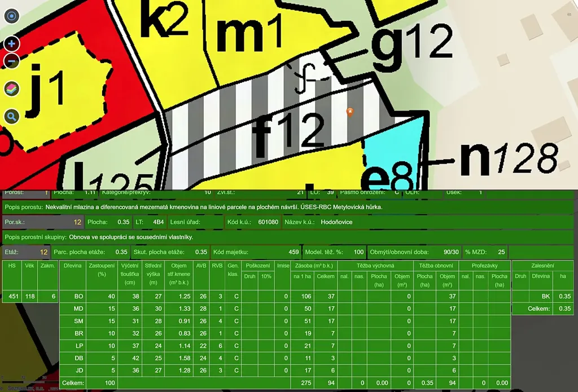Click the Dřevina column header
The height and width of the screenshot is (392, 578).
72,266
